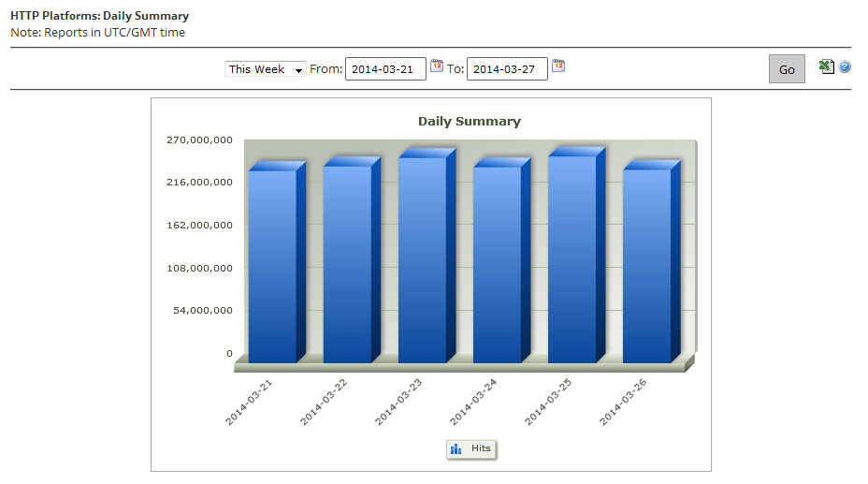Click the Go button
Screen dimensions: 868x484
(x=787, y=69)
